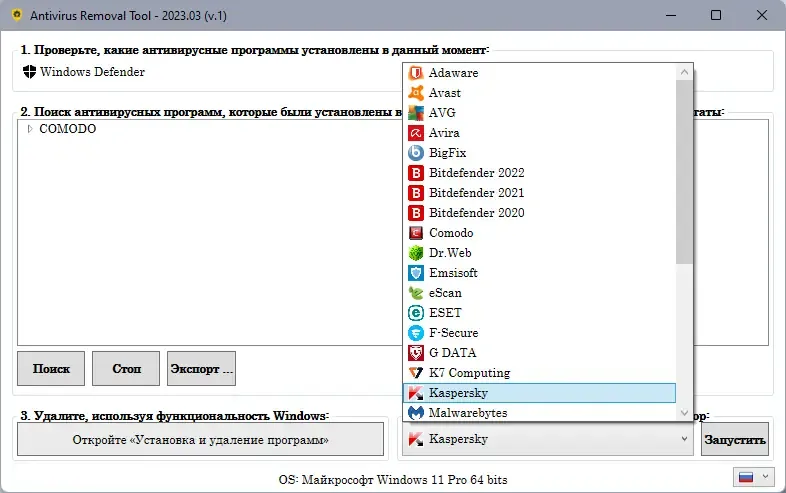Expand the COMODO tree node
The height and width of the screenshot is (493, 786).
pos(30,129)
